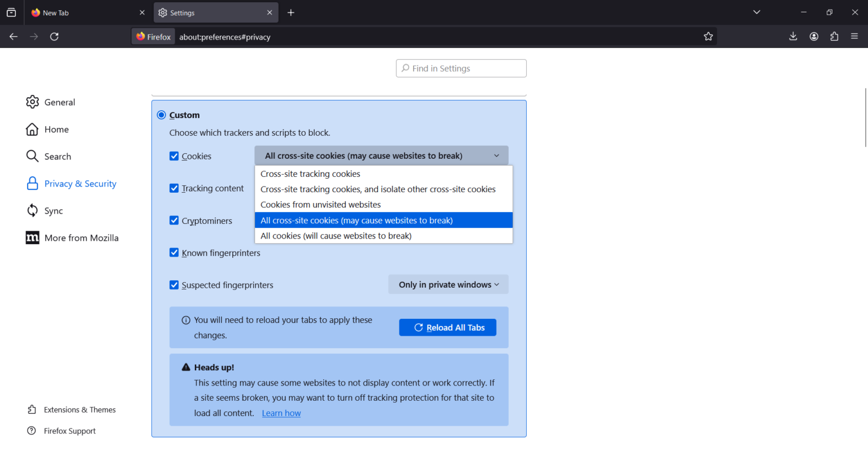The width and height of the screenshot is (868, 459).
Task: Open the account menu icon
Action: (x=814, y=36)
